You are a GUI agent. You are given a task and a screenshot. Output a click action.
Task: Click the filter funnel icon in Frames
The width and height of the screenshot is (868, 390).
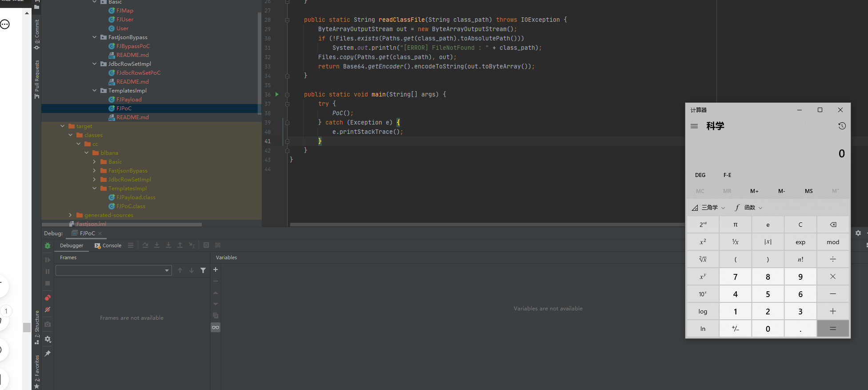tap(203, 270)
